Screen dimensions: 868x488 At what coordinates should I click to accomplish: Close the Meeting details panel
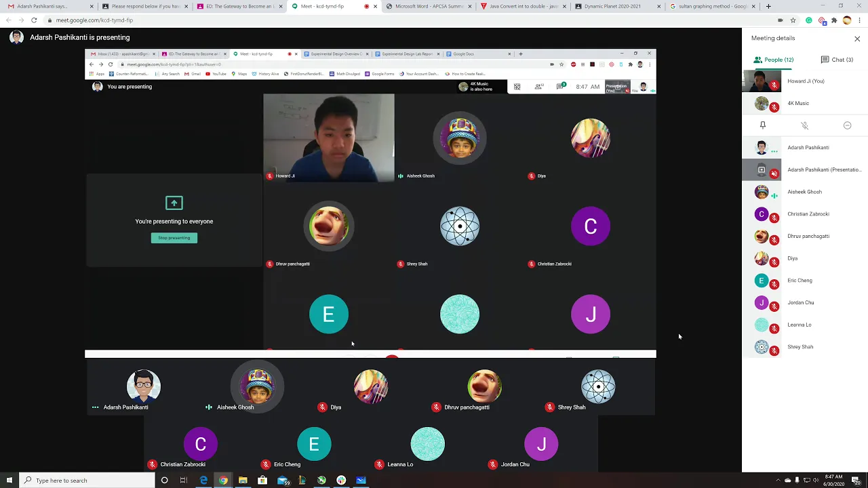(857, 39)
